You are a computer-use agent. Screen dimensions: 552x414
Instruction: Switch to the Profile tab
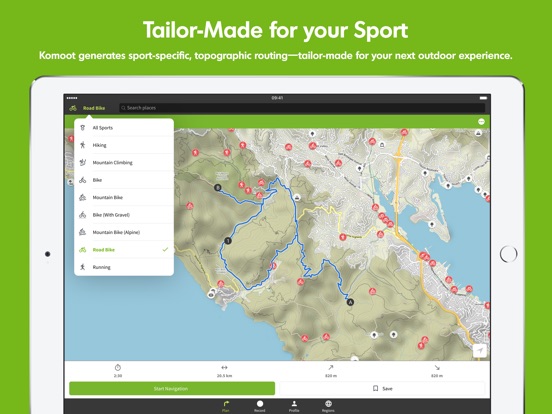coord(294,406)
